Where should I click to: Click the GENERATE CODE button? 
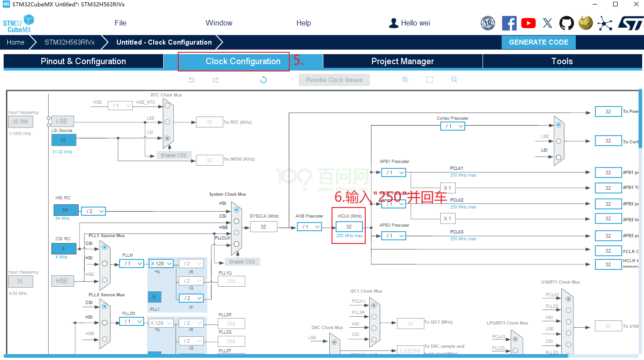pos(538,42)
